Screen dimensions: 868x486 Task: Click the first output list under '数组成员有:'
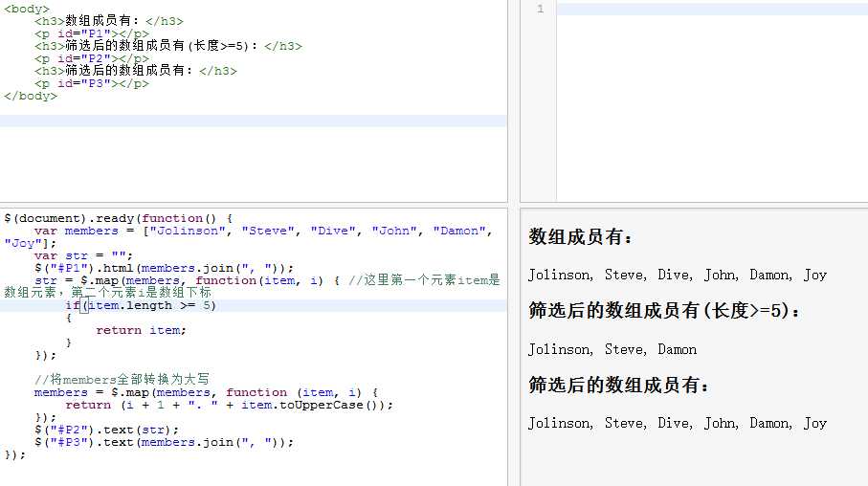678,276
